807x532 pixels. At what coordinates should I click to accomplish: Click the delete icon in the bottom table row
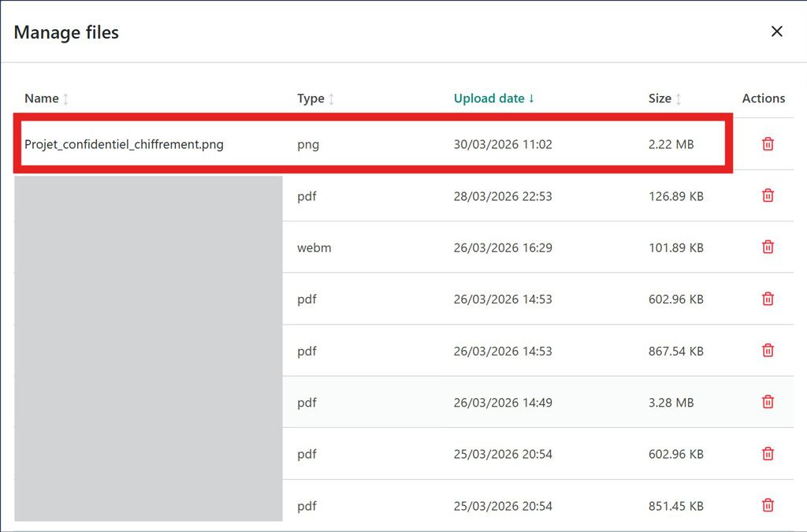coord(768,505)
